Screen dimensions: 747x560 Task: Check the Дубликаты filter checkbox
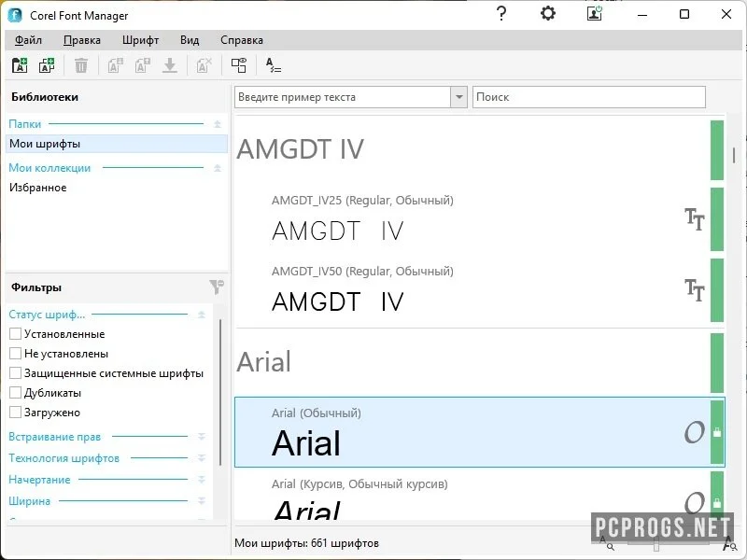coord(15,393)
